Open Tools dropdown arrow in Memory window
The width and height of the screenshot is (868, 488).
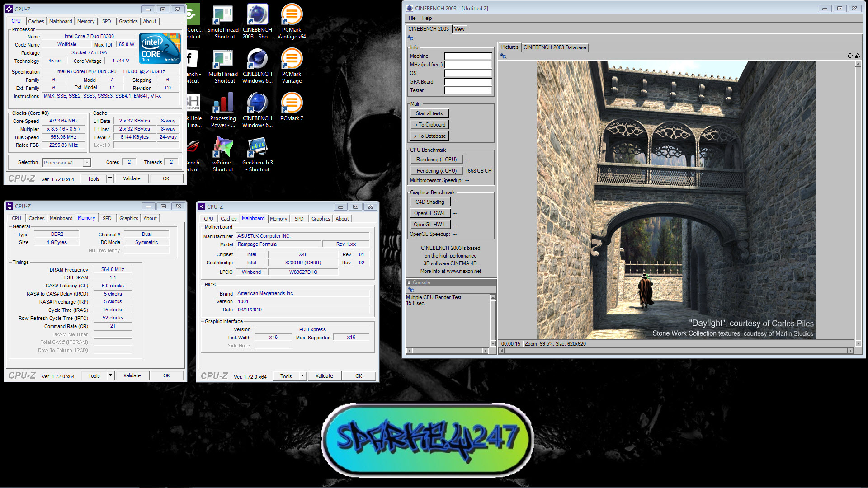coord(110,375)
